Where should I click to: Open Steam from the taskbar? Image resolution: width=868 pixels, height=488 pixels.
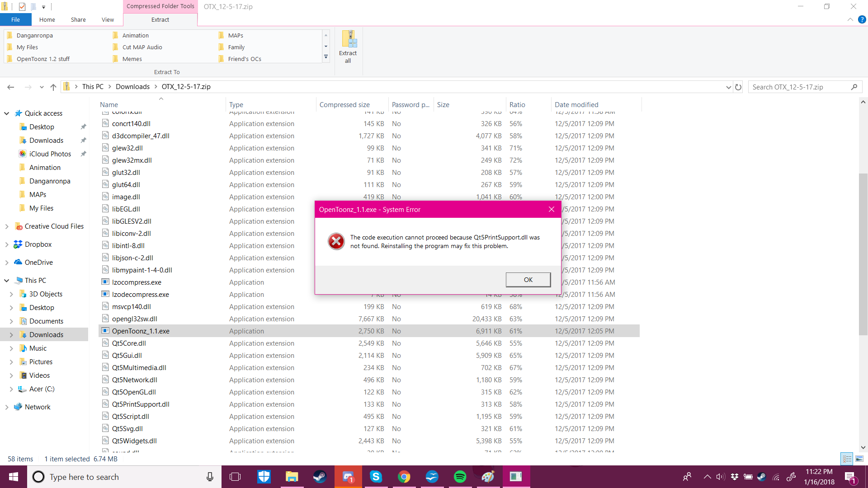tap(320, 477)
